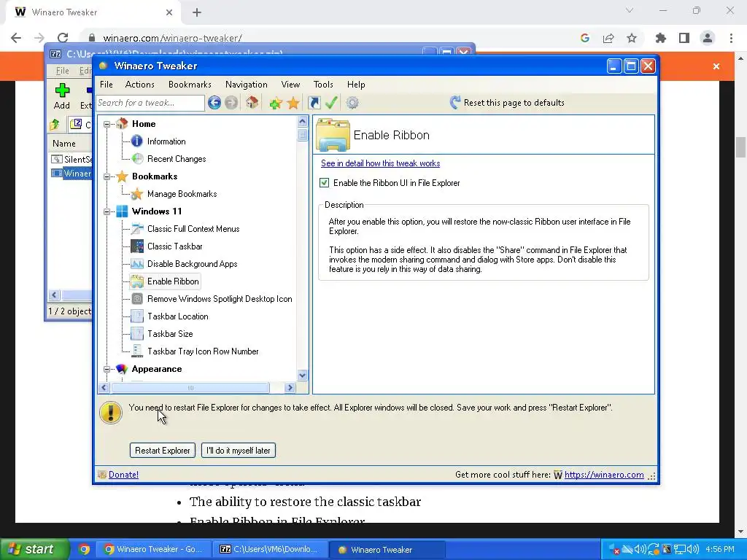This screenshot has width=747, height=560.
Task: Click the Classic Taskbar tree icon
Action: click(137, 246)
